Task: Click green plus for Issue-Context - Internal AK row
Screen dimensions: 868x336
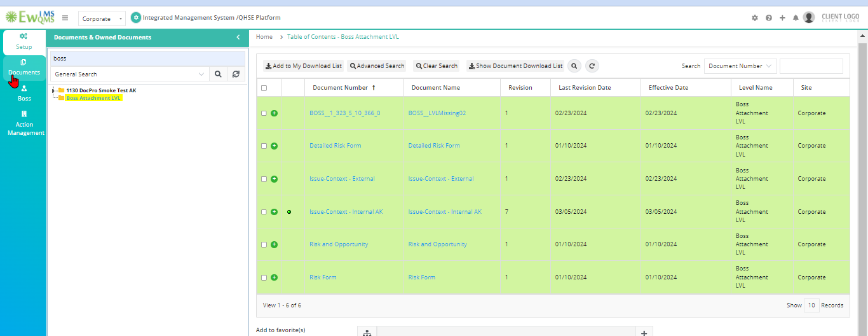Action: point(274,212)
